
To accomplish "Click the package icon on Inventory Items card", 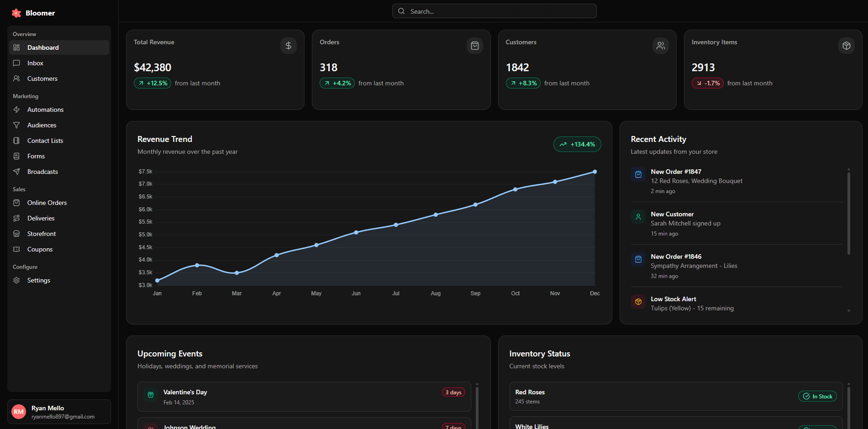I will [846, 46].
